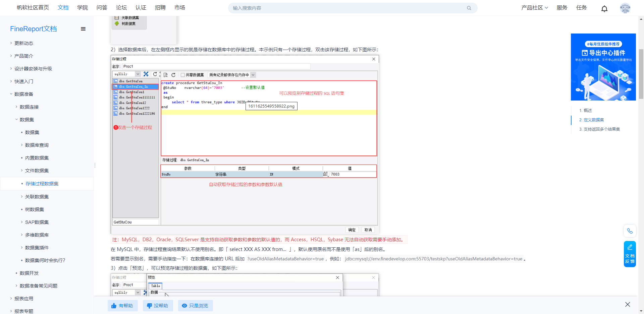Click the phone contact floating icon

tap(630, 231)
